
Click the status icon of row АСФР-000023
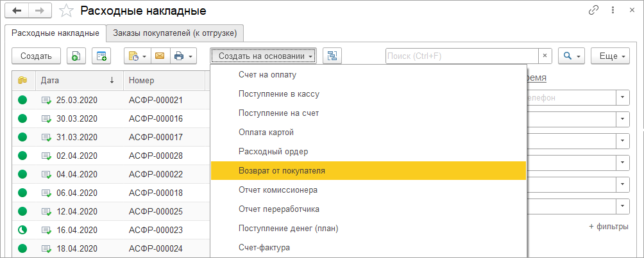(x=22, y=230)
